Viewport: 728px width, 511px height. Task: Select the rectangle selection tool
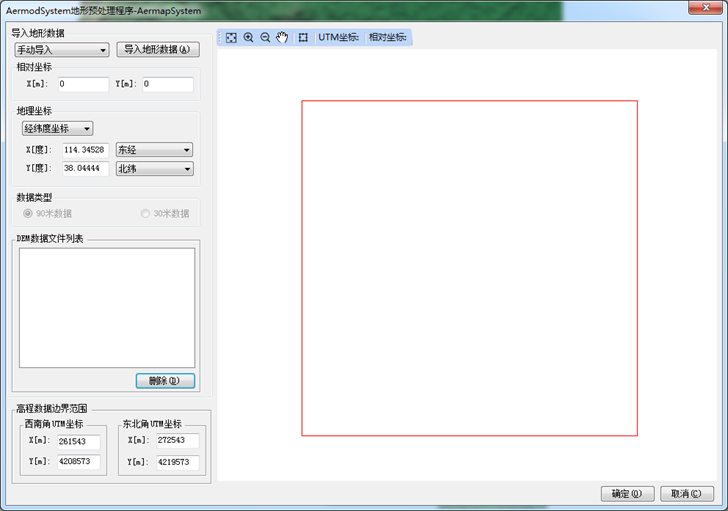pos(303,37)
